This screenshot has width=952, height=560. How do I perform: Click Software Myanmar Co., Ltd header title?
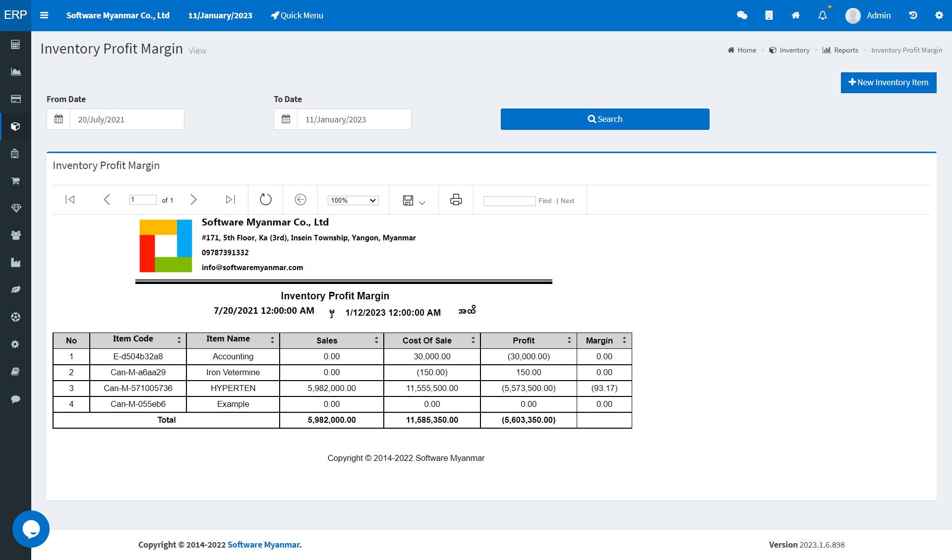pyautogui.click(x=118, y=15)
